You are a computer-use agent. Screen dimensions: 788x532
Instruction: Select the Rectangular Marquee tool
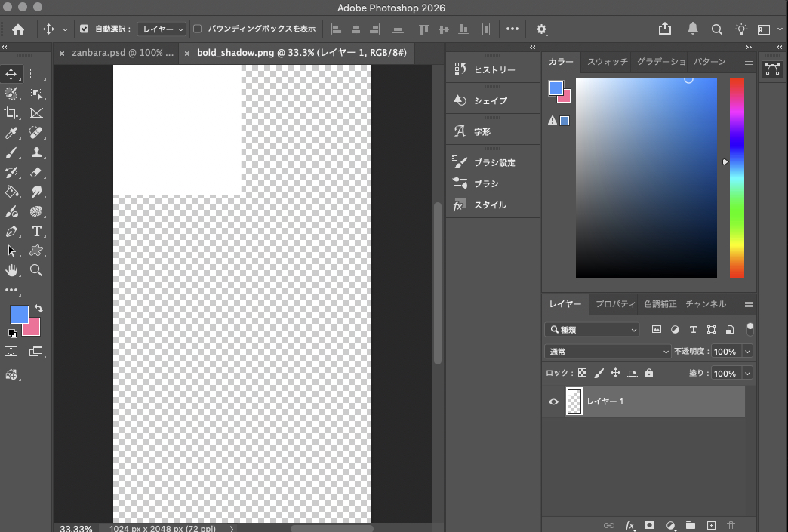tap(36, 74)
